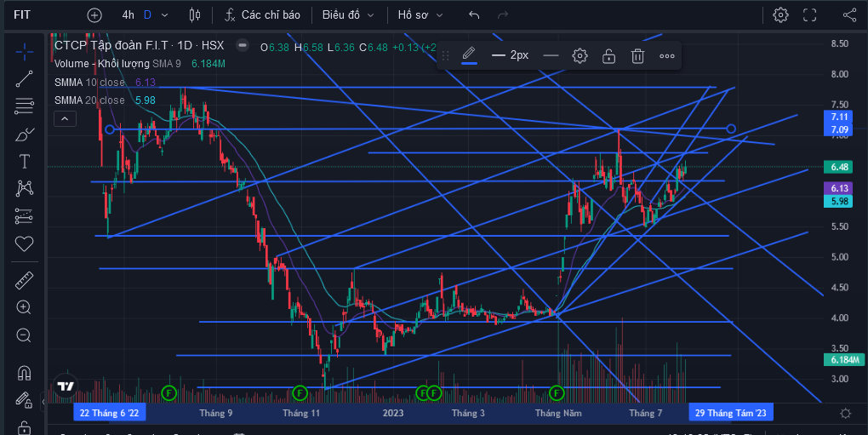Open the time axis settings gear
The height and width of the screenshot is (435, 868).
tap(845, 414)
